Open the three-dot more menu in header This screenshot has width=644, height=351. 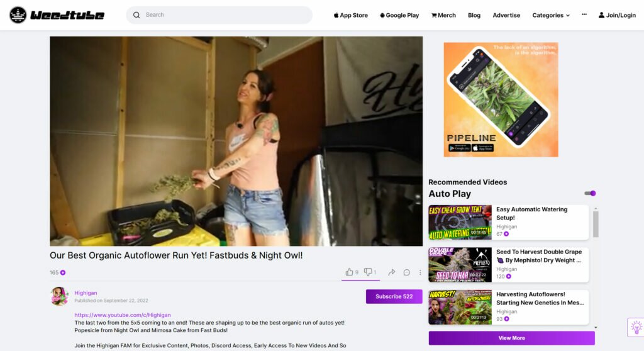coord(584,14)
